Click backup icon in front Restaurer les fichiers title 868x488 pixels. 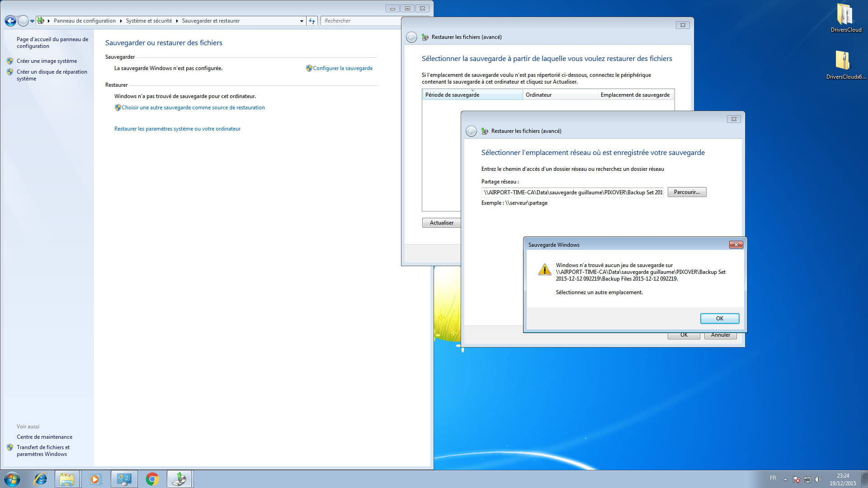[485, 131]
